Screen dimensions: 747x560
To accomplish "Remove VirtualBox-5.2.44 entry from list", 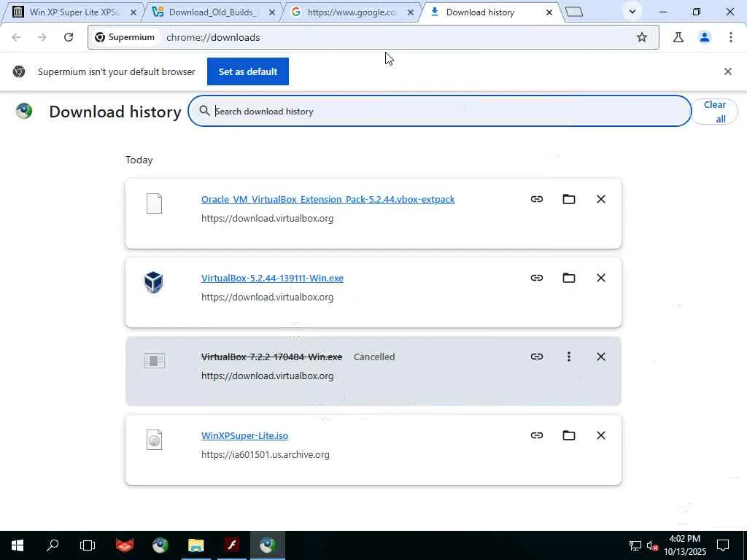I will click(601, 278).
